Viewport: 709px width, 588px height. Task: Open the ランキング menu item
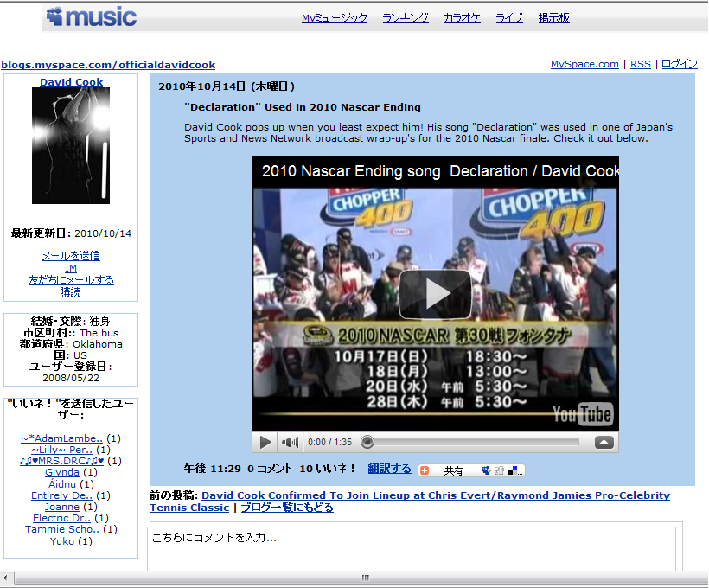point(406,18)
